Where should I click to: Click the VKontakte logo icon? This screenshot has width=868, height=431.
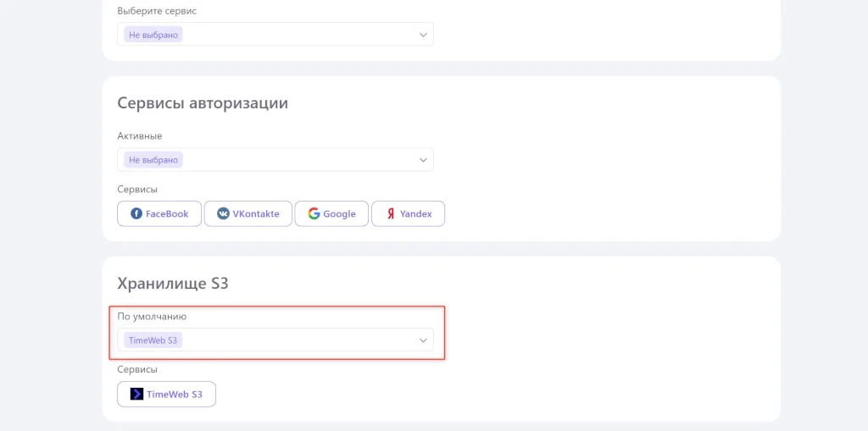223,214
